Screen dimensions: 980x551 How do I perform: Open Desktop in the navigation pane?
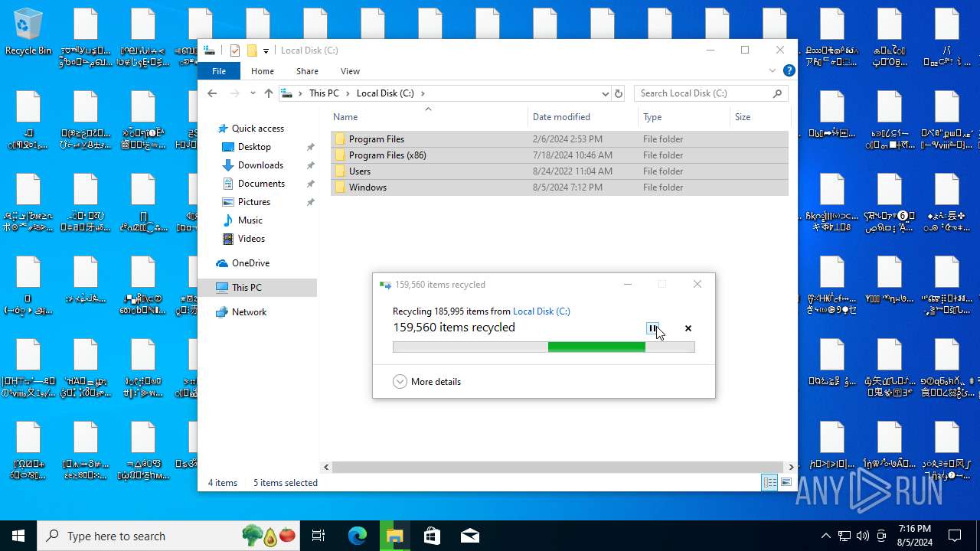point(254,147)
